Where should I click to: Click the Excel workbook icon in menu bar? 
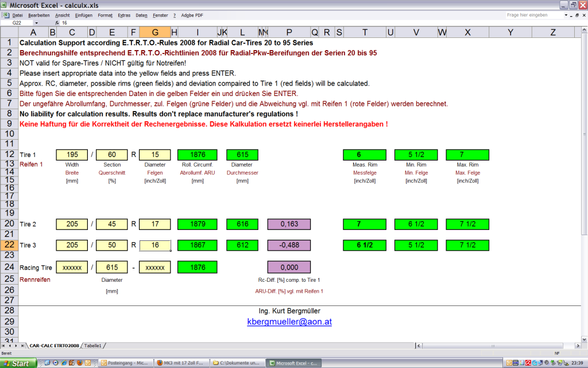tap(5, 15)
